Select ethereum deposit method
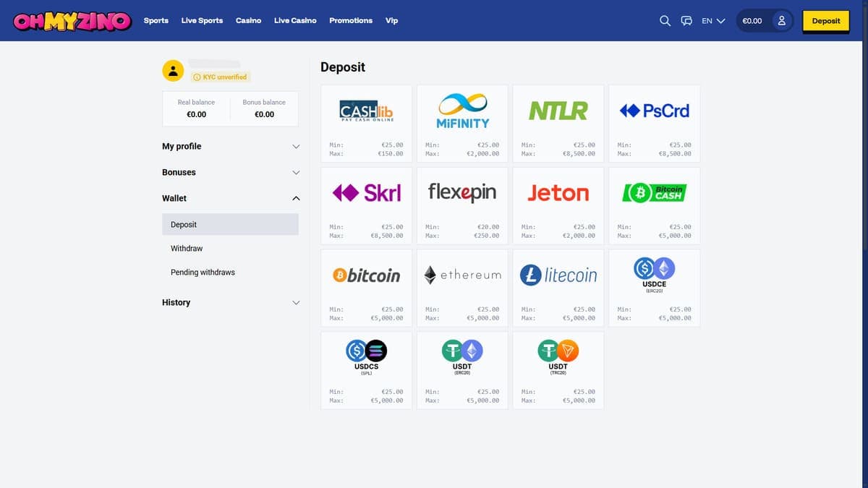868x488 pixels. [463, 288]
